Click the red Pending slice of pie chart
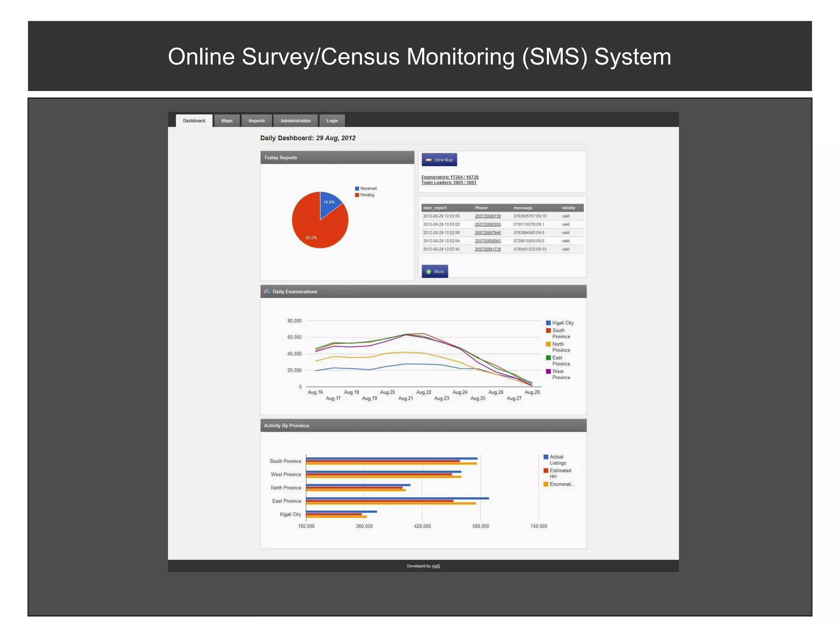The image size is (840, 630). 312,230
